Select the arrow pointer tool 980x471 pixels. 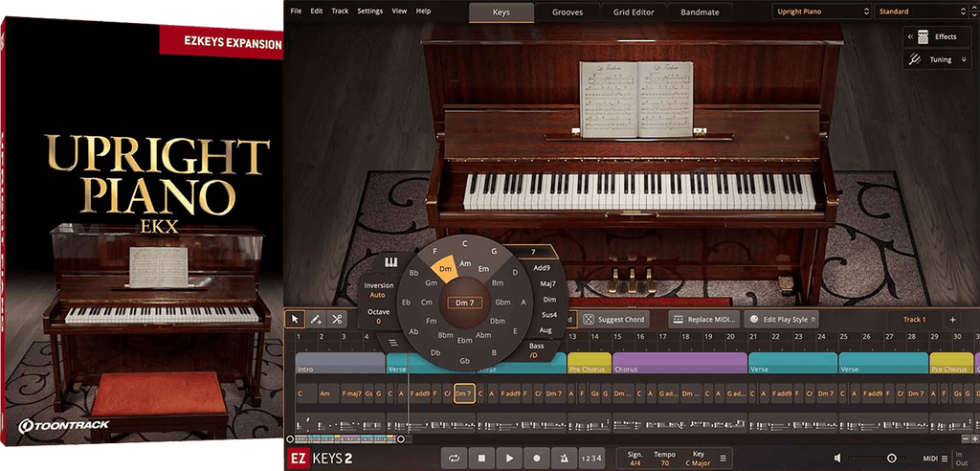tap(295, 319)
